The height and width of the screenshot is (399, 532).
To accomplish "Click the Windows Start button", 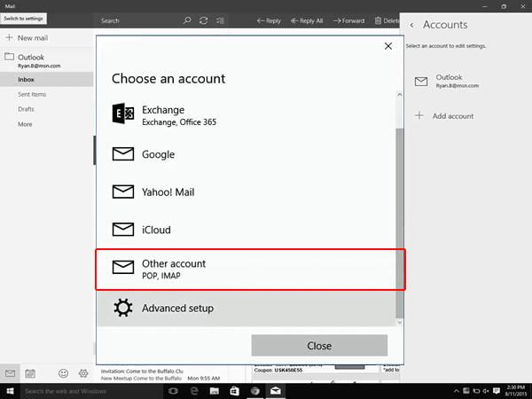I will pyautogui.click(x=10, y=391).
